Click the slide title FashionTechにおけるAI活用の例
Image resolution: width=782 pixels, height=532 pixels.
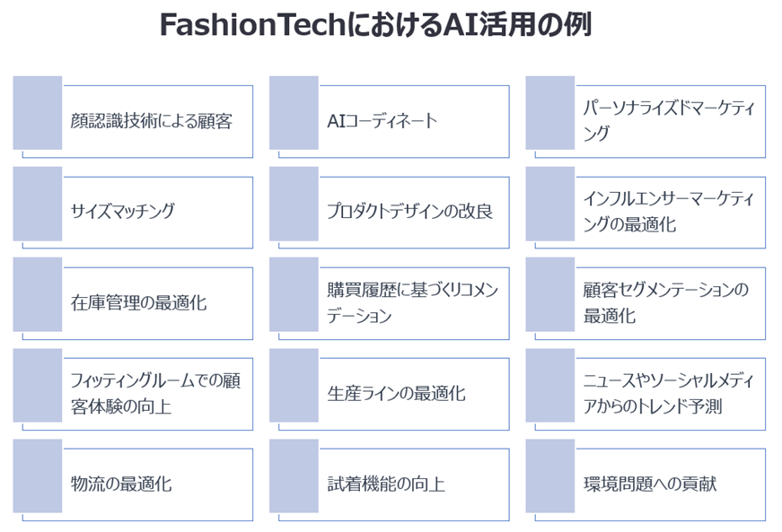click(x=375, y=25)
